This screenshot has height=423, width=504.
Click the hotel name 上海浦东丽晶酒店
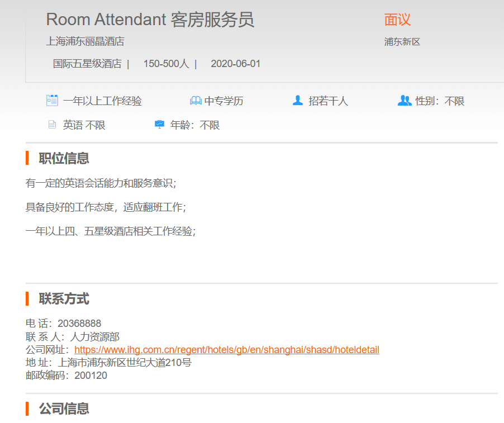[85, 41]
